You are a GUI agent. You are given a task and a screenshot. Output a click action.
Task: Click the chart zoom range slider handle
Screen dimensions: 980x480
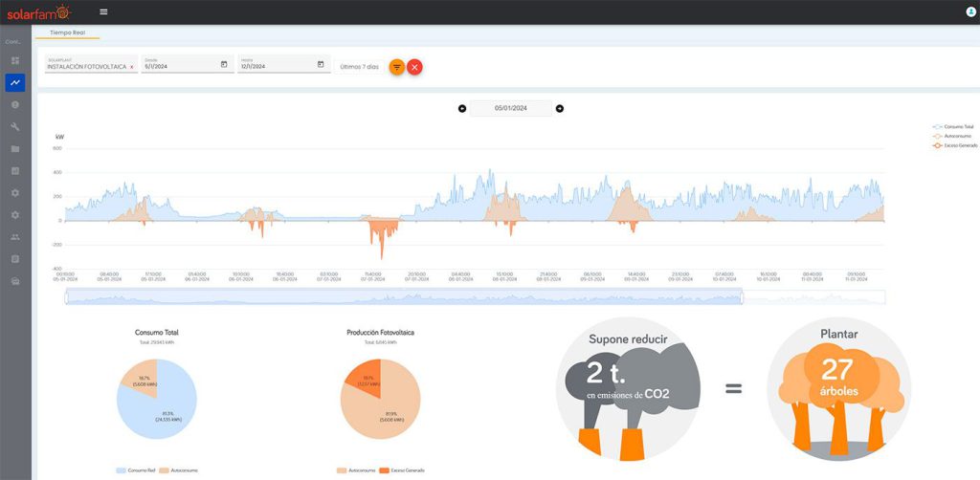(x=742, y=297)
